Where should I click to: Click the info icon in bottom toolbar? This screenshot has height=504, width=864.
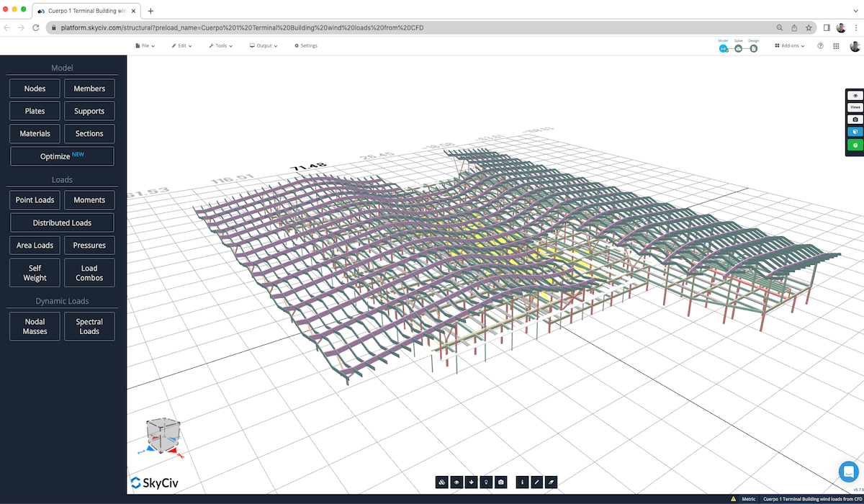tap(522, 482)
